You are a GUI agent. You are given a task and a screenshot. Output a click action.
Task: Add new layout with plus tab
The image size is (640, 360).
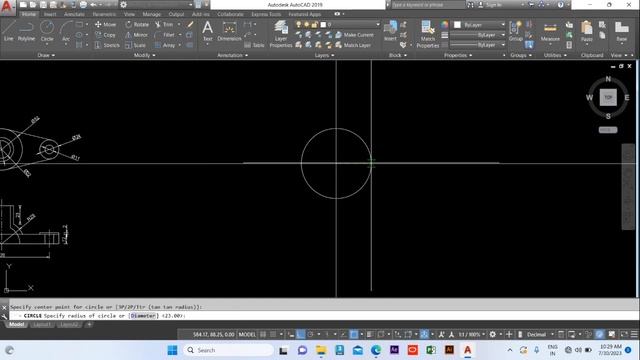(89, 324)
